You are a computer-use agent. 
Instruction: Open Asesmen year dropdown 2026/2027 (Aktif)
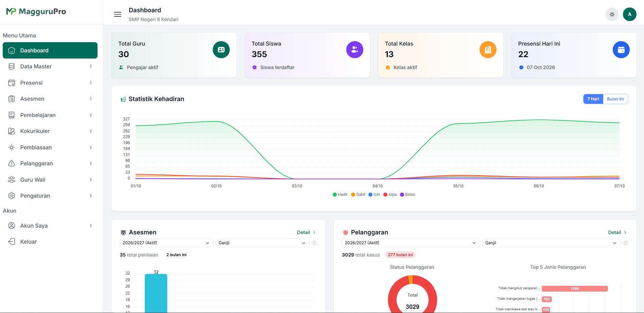point(166,243)
